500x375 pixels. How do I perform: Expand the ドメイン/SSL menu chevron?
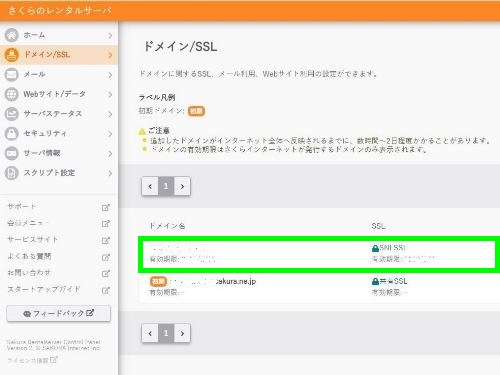click(110, 55)
